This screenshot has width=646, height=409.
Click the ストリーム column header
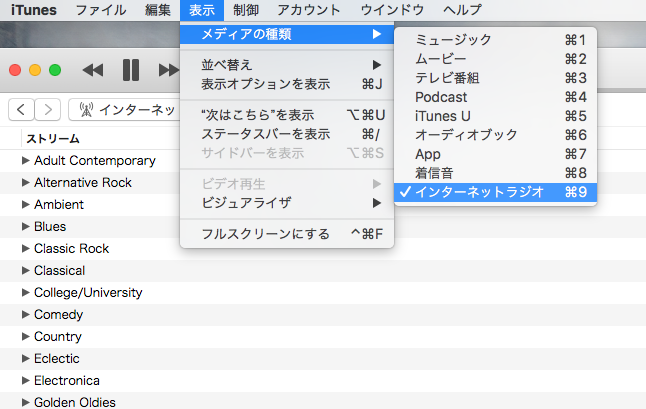(53, 139)
